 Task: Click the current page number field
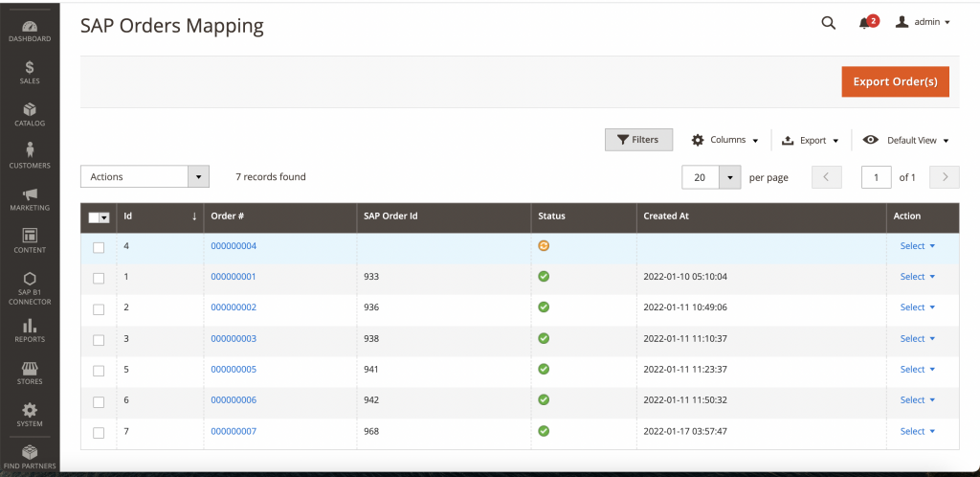[877, 177]
